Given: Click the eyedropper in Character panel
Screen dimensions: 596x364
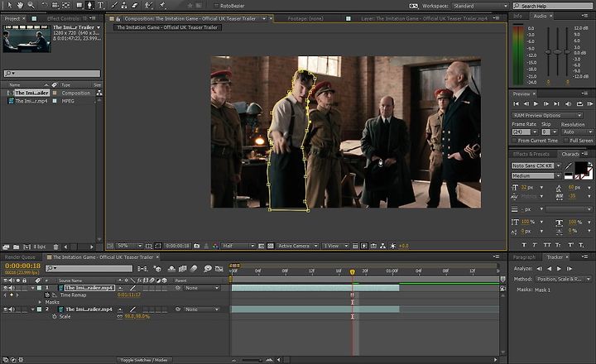Looking at the screenshot, I should tap(569, 166).
